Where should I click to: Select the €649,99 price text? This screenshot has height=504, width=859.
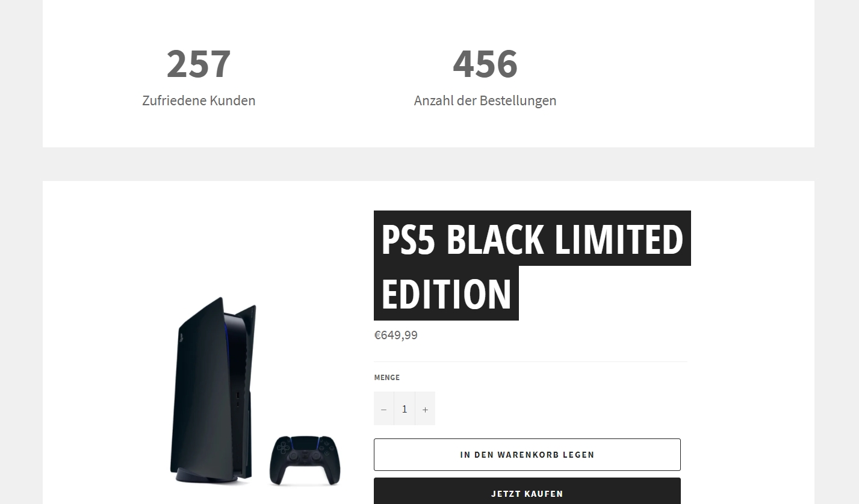pos(395,335)
